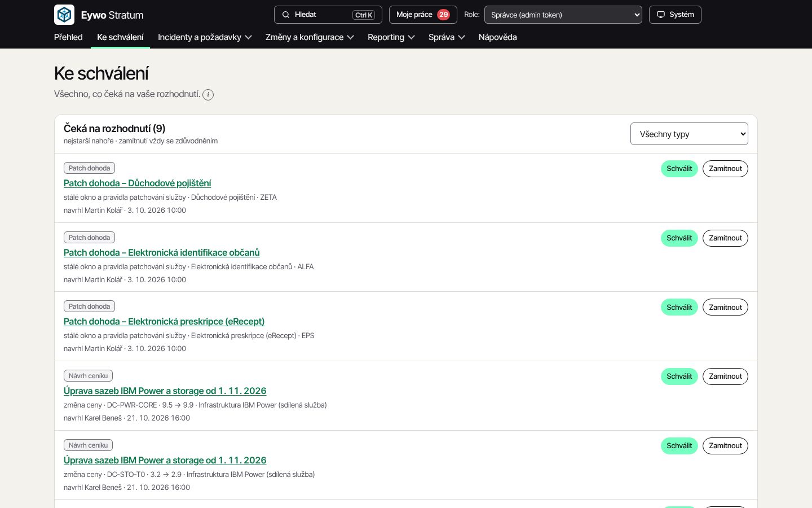Image resolution: width=812 pixels, height=508 pixels.
Task: Open the Nápověda menu item
Action: 497,37
